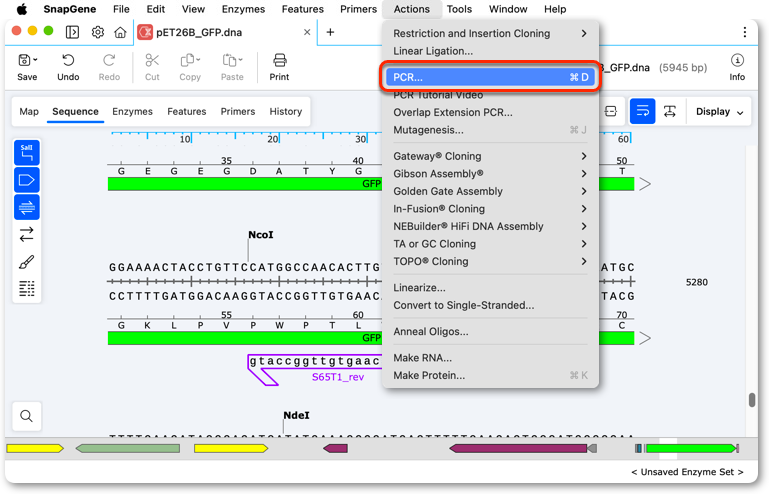The width and height of the screenshot is (769, 494).
Task: Choose Linearize... menu item
Action: tap(490, 287)
